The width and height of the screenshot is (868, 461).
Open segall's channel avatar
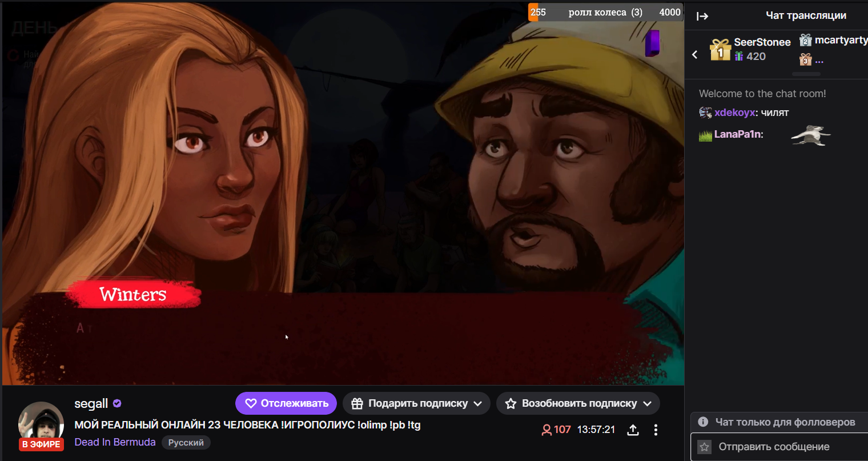pos(41,424)
